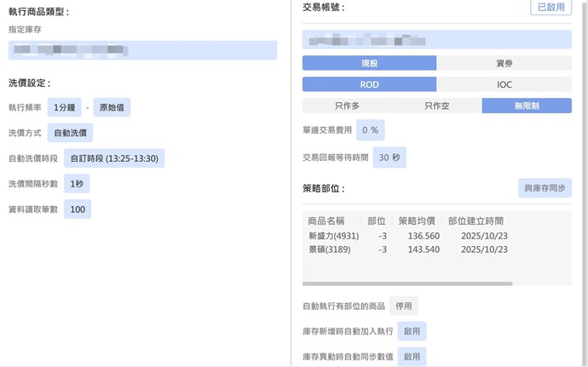Choose the 只作空 direction option
The image size is (588, 367).
coord(436,106)
